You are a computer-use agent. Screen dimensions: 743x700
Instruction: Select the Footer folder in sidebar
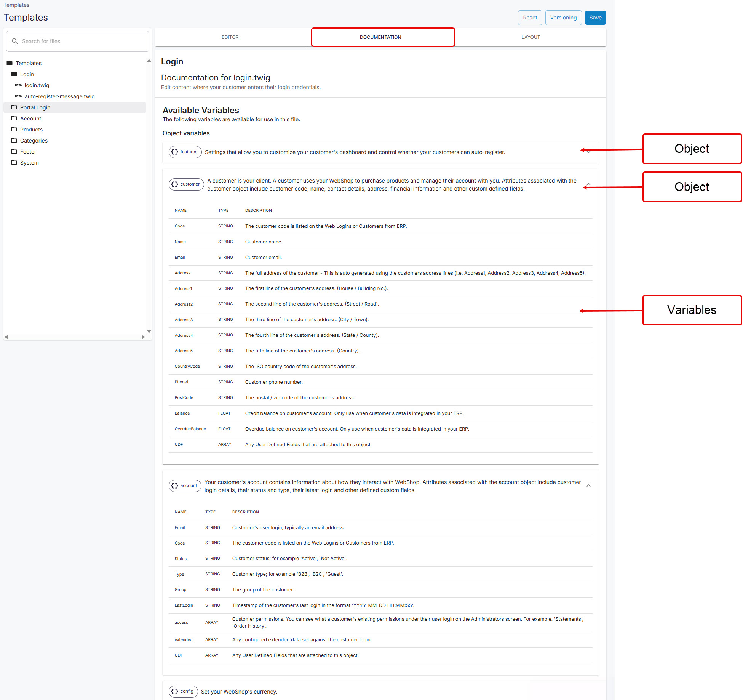pyautogui.click(x=28, y=151)
